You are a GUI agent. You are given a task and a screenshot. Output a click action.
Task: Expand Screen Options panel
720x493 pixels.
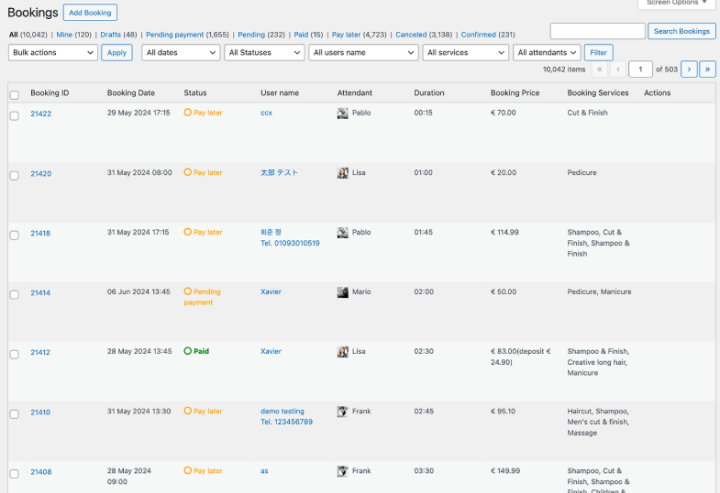pos(676,3)
